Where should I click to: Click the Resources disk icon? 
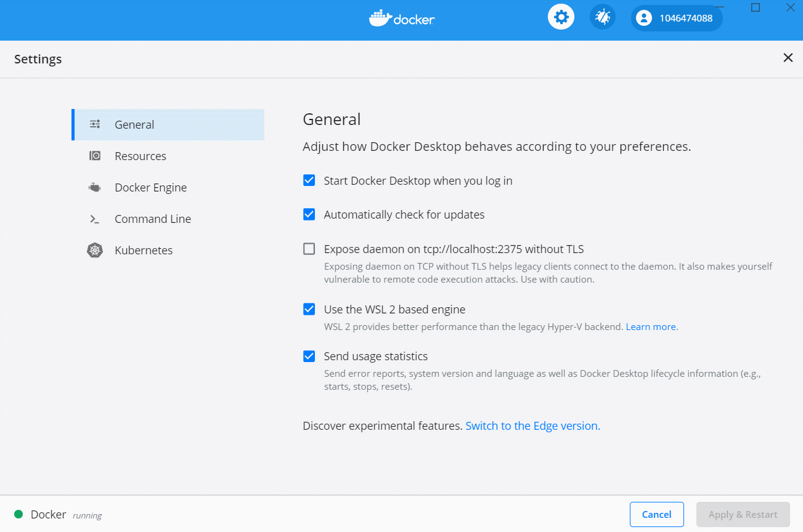pos(95,156)
